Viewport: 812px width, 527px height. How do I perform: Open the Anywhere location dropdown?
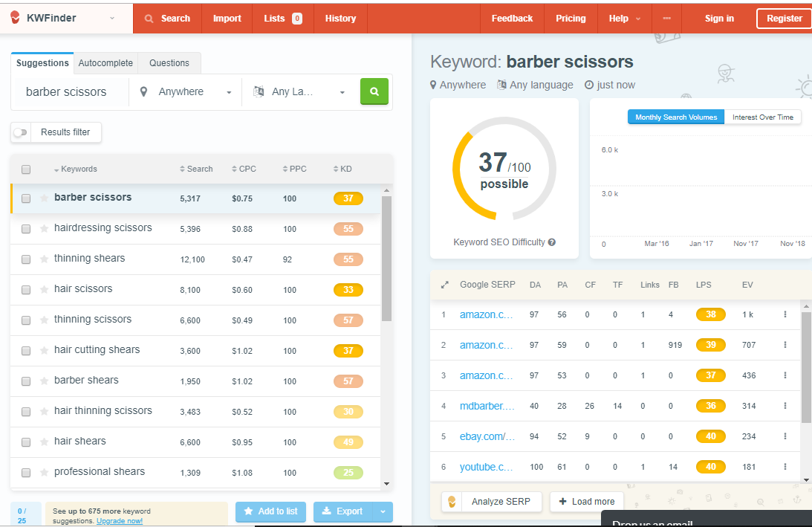pos(186,92)
